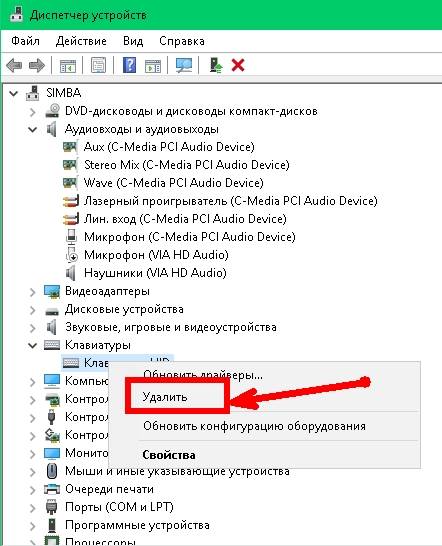442x546 pixels.
Task: Click the red X uninstall device icon
Action: click(x=238, y=65)
